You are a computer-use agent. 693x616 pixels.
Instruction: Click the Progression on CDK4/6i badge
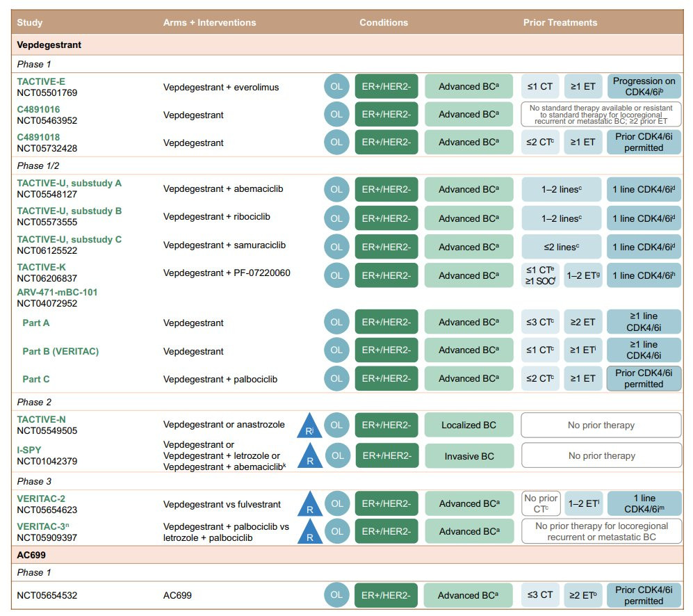[644, 87]
